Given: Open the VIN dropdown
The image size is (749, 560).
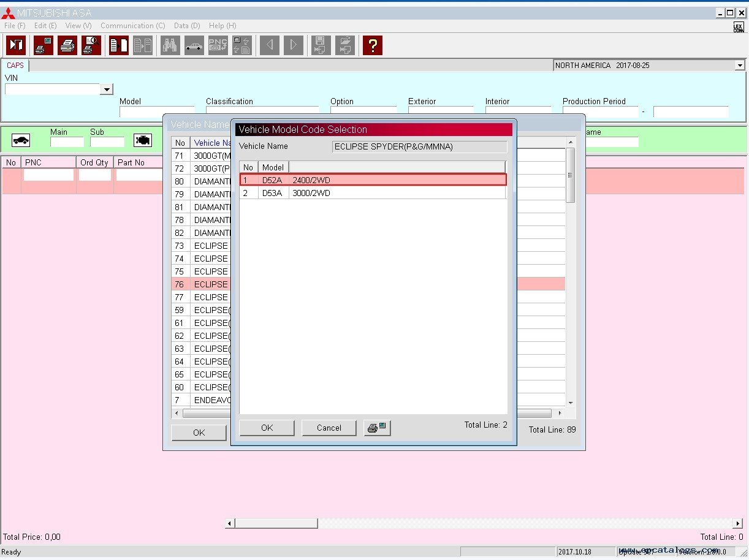Looking at the screenshot, I should coord(107,89).
